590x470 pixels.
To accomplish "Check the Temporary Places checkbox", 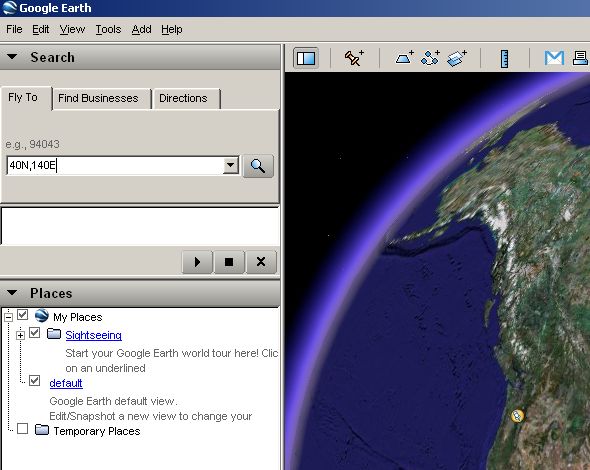I will coord(23,429).
